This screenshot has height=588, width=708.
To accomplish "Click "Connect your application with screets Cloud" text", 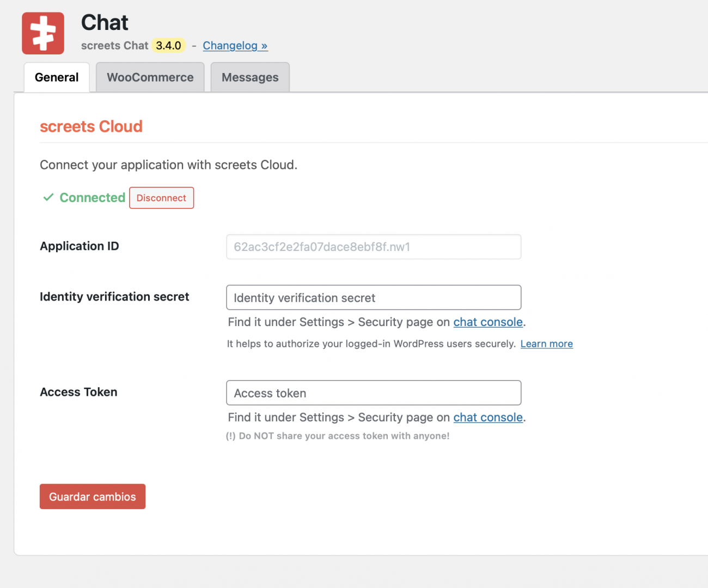I will (x=169, y=165).
